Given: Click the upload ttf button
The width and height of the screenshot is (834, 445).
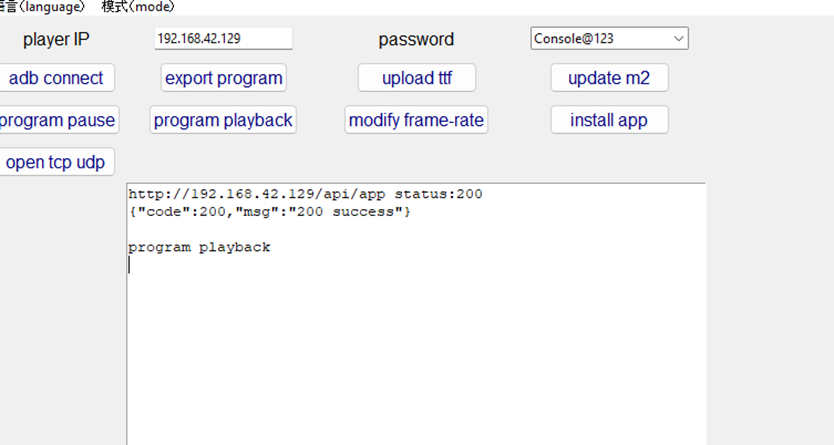Looking at the screenshot, I should 416,78.
